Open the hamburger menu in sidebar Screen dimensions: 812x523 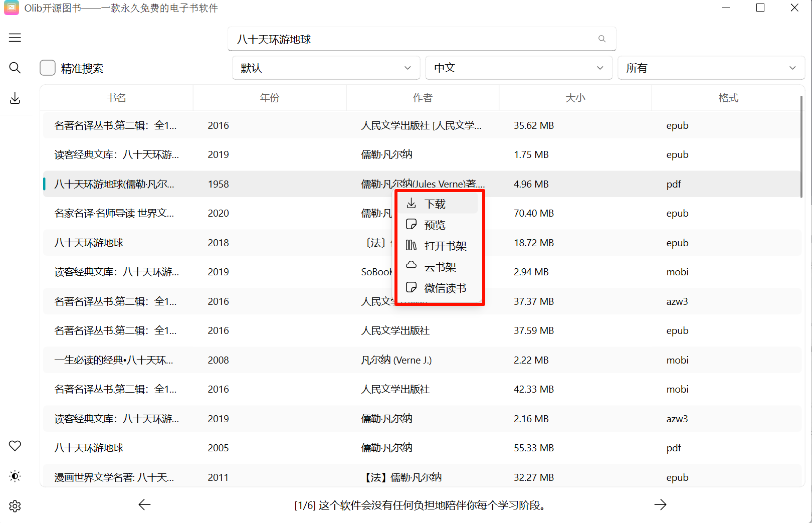[x=15, y=38]
